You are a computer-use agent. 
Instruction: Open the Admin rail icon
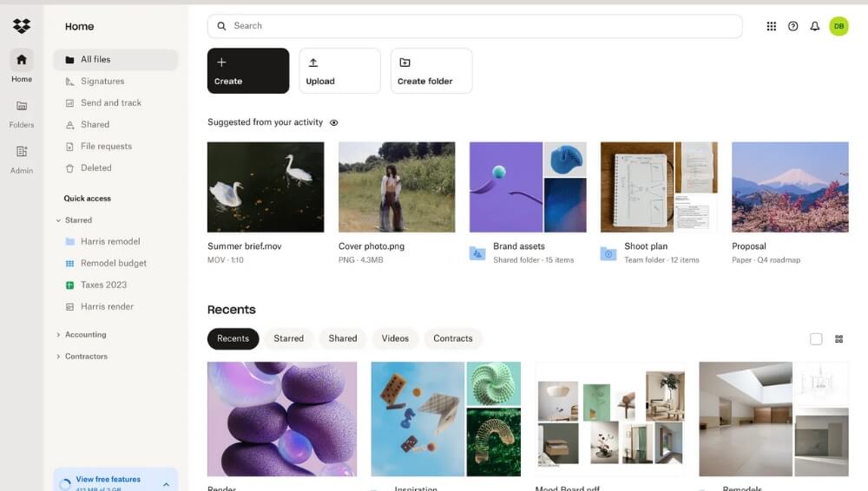coord(22,151)
